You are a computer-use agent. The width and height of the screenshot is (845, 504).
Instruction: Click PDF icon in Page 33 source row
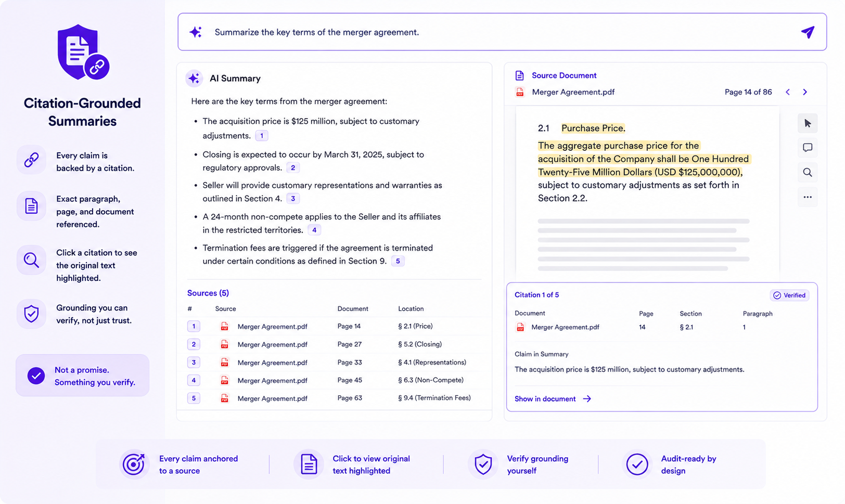[x=224, y=363]
